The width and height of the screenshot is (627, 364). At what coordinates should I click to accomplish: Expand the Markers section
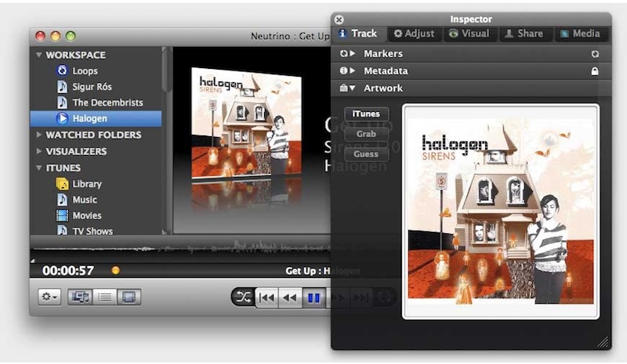pos(353,54)
